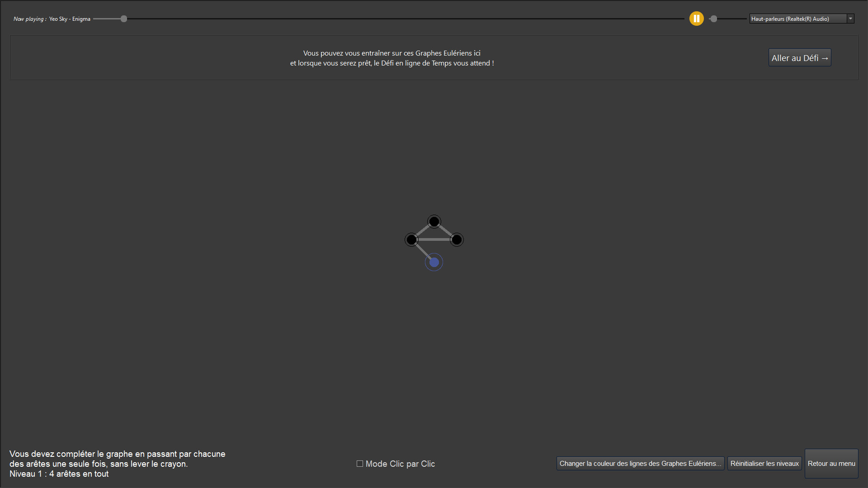Click Réinitialiser les niveaux

click(764, 463)
